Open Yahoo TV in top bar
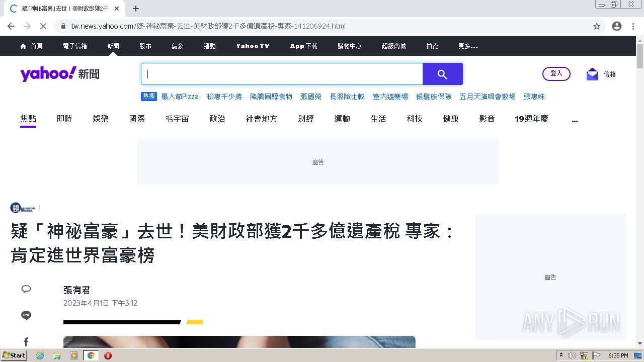Screen dimensions: 644x362 tap(253, 46)
